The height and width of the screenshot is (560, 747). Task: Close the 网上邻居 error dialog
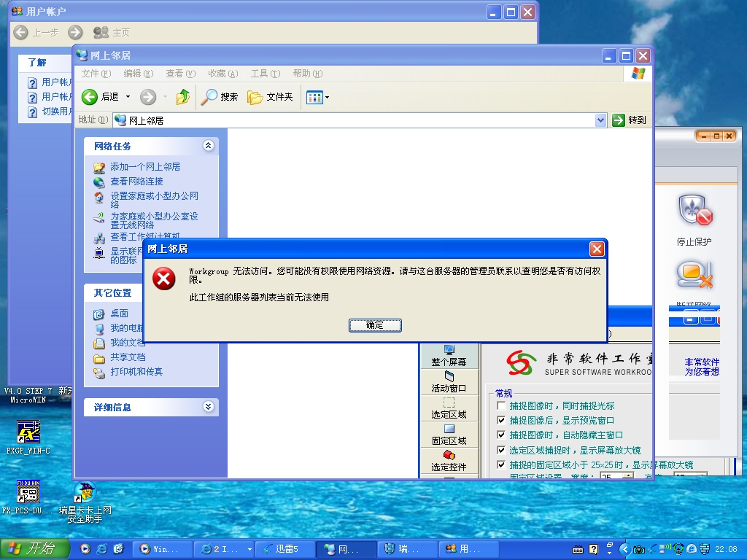[597, 249]
